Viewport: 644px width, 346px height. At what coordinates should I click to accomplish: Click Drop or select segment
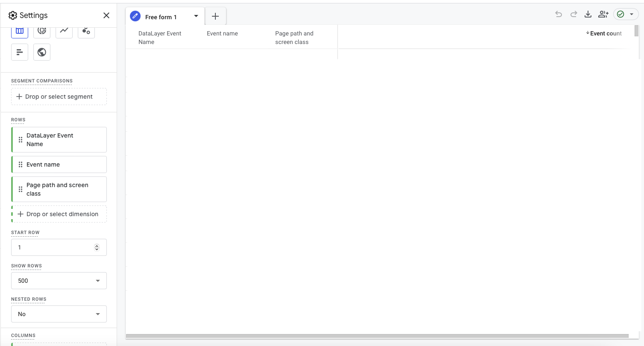click(x=59, y=97)
